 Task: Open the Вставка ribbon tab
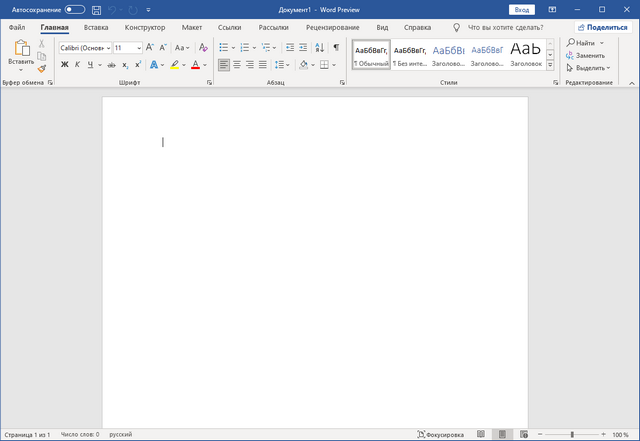[96, 27]
